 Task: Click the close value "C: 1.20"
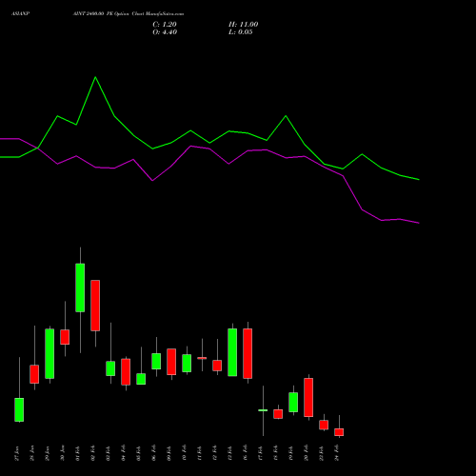(x=165, y=25)
